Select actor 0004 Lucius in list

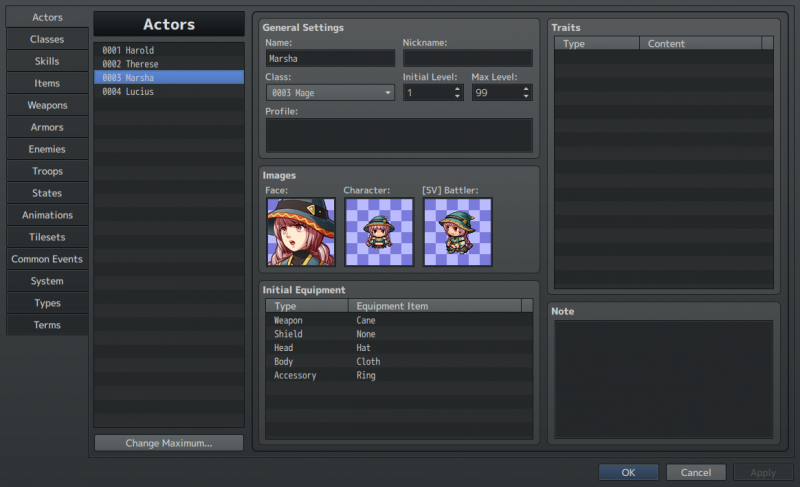169,91
